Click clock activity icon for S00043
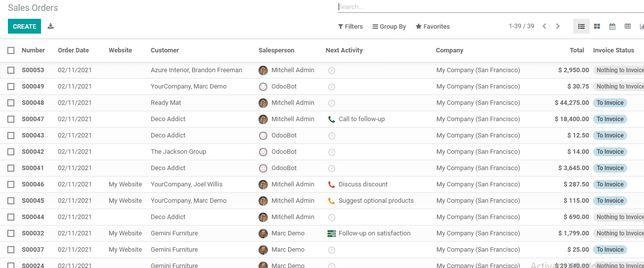The height and width of the screenshot is (268, 644). coord(332,136)
